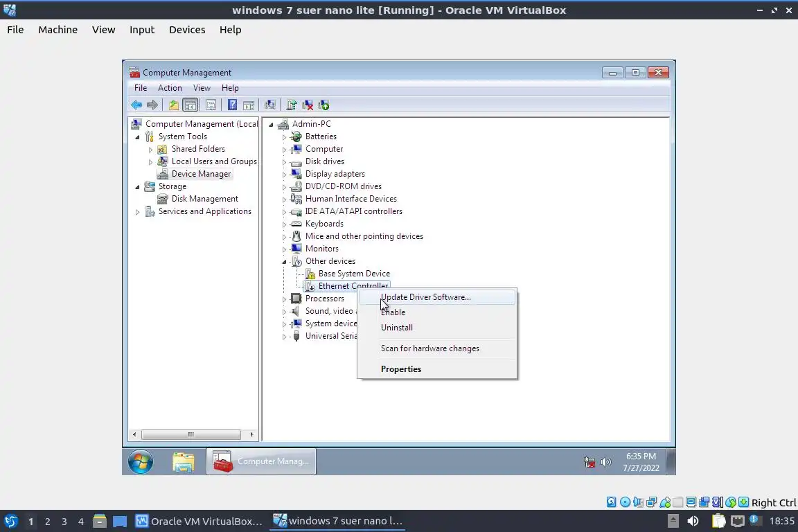Click the VirtualBox shared folders status icon
The height and width of the screenshot is (532, 798).
678,502
